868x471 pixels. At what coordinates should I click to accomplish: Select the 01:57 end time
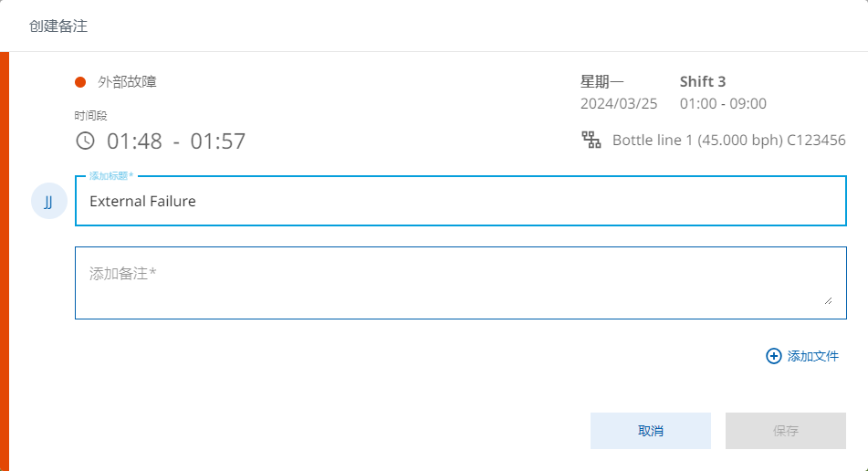[x=218, y=141]
